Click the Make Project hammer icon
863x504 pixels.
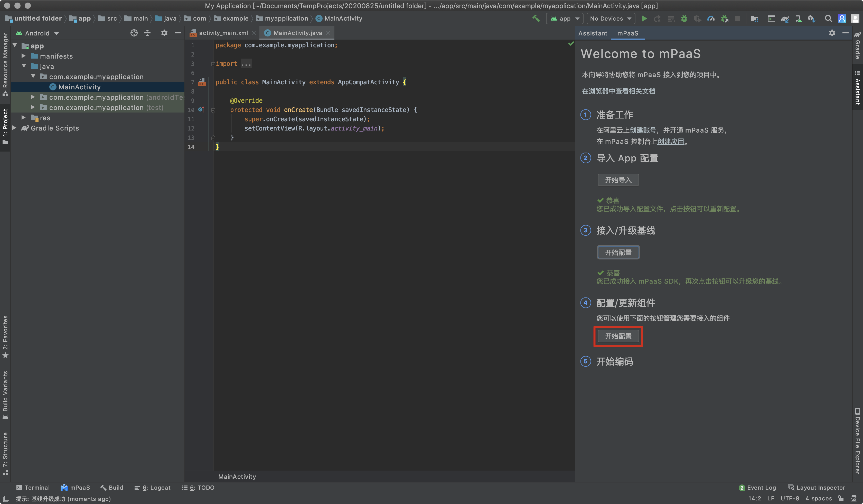(x=536, y=18)
